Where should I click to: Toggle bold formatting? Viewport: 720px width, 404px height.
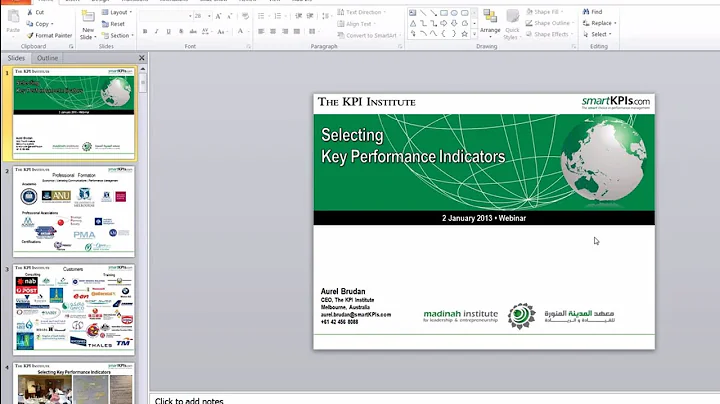145,31
